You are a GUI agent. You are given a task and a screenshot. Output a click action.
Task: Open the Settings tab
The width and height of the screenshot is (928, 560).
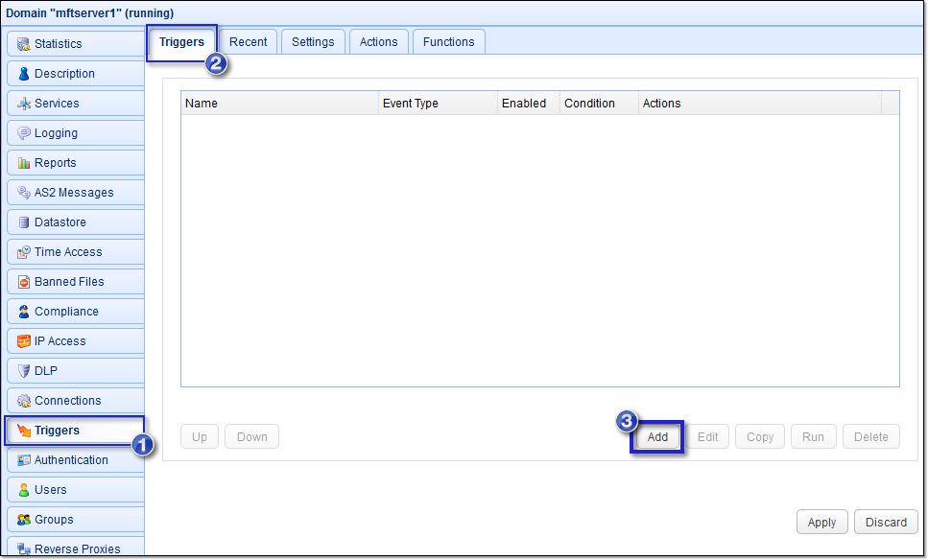click(313, 42)
